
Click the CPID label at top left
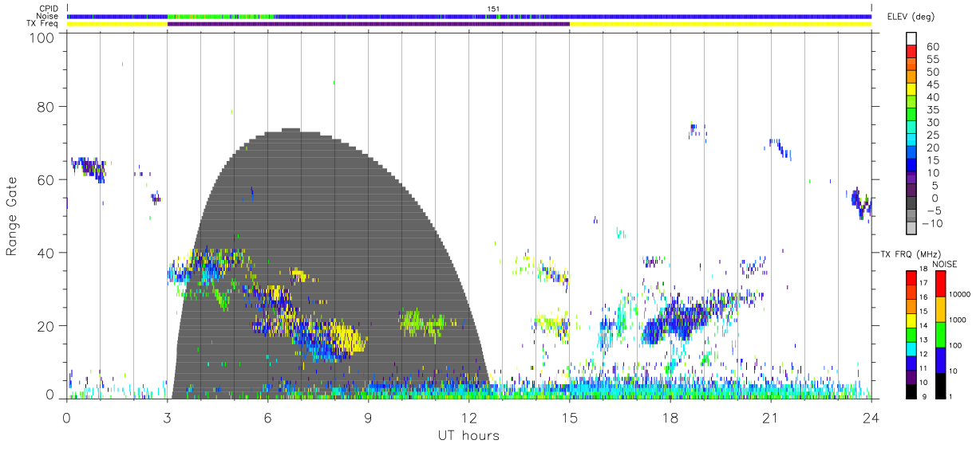point(48,9)
